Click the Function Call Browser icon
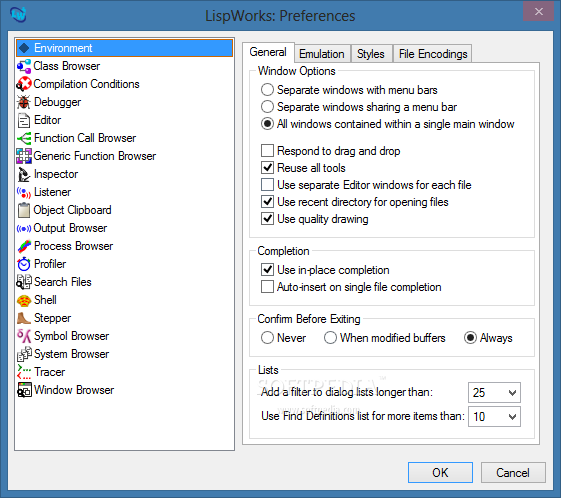561x498 pixels. coord(24,138)
